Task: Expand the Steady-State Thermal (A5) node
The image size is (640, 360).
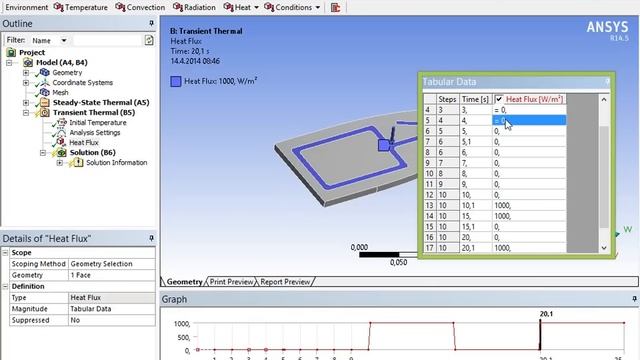Action: click(x=26, y=102)
